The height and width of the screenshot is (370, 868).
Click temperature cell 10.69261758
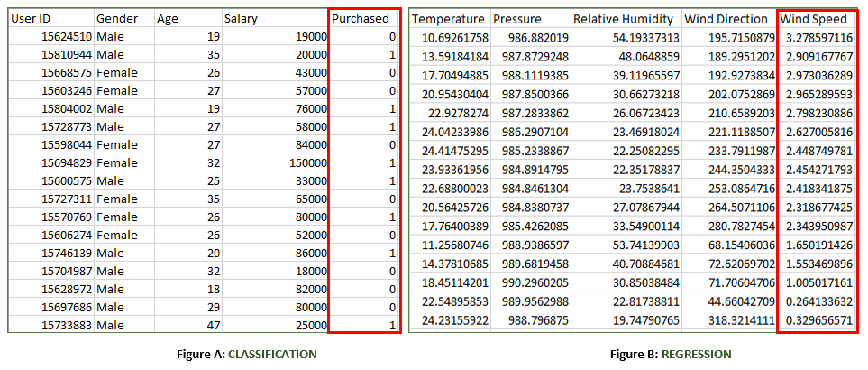[451, 38]
